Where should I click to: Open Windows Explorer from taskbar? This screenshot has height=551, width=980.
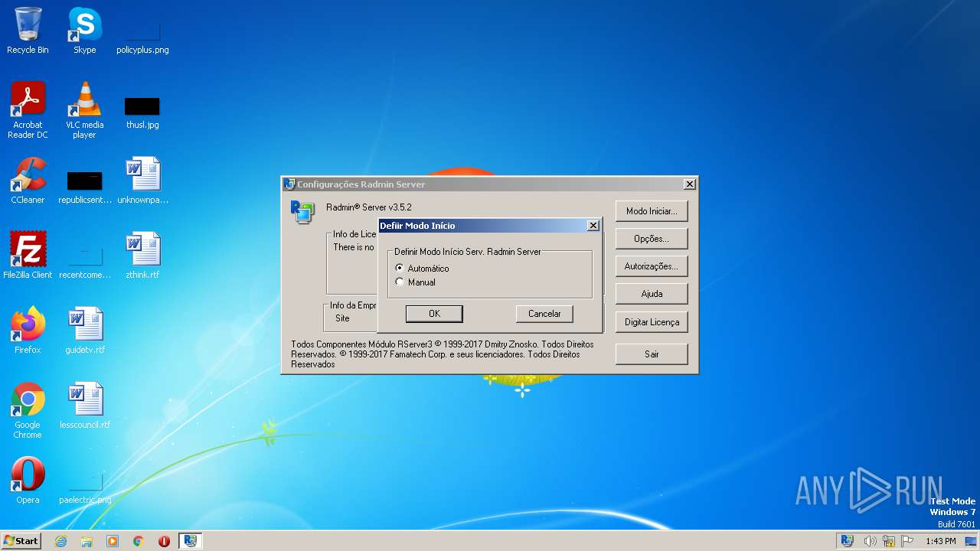[87, 541]
